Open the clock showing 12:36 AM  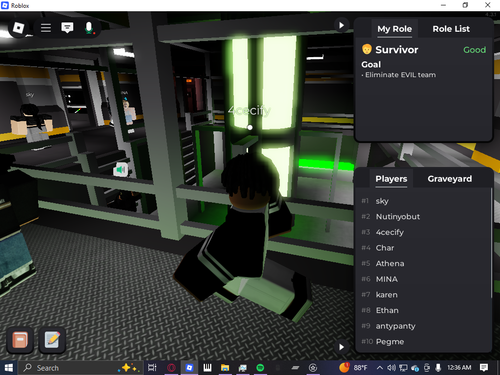(459, 368)
